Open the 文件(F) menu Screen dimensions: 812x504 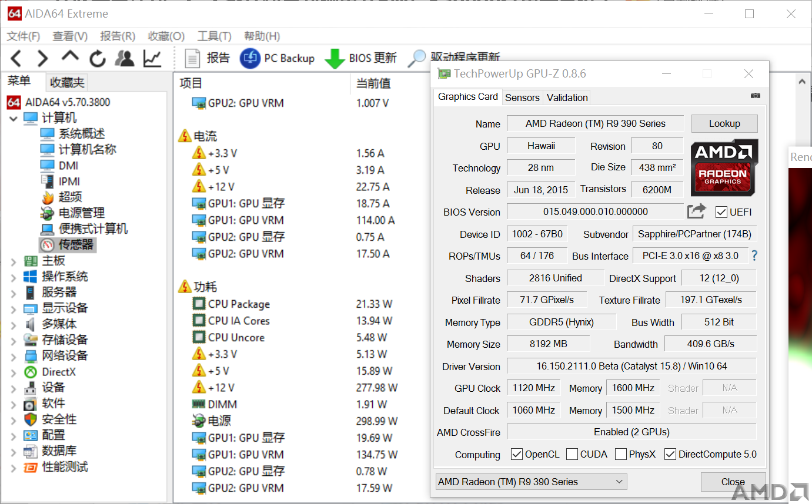coord(24,36)
